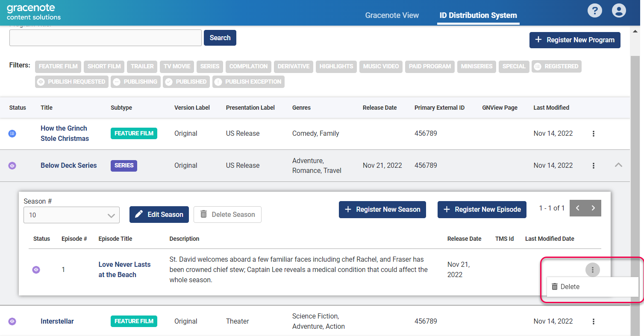Select Delete from the episode menu
644x336 pixels.
coord(570,287)
